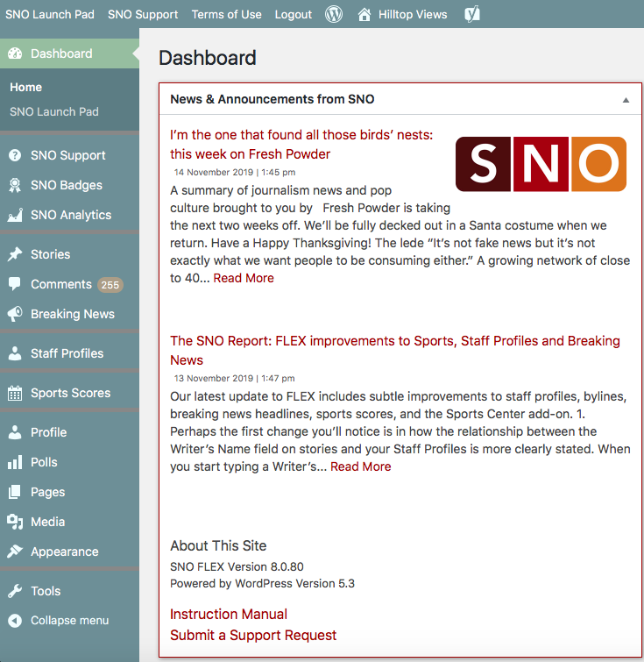Click the Collapse menu arrow icon
The width and height of the screenshot is (644, 662).
(x=15, y=620)
